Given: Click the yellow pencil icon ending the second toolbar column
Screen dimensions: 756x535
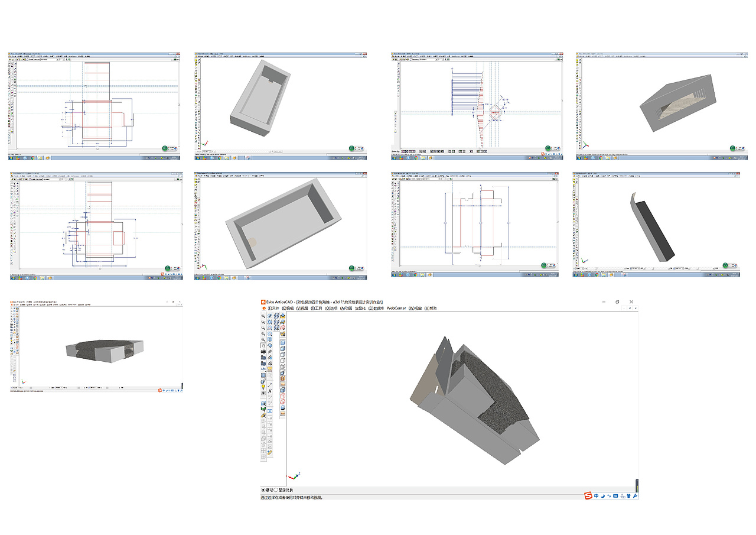Looking at the screenshot, I should (270, 452).
